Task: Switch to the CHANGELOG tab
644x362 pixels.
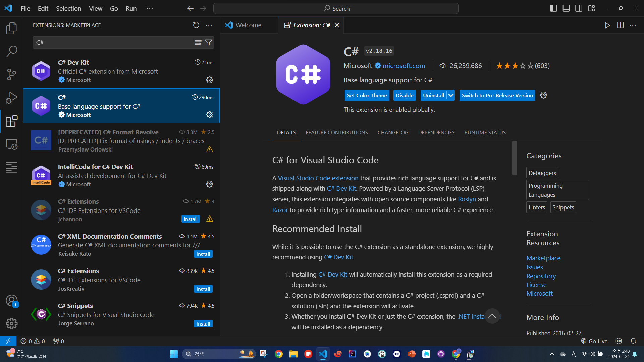Action: 393,132
